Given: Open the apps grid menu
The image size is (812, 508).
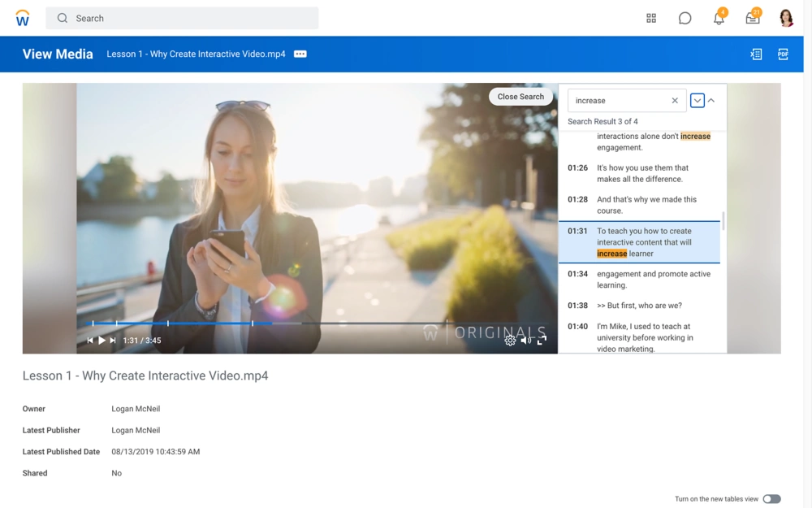Looking at the screenshot, I should [x=650, y=18].
